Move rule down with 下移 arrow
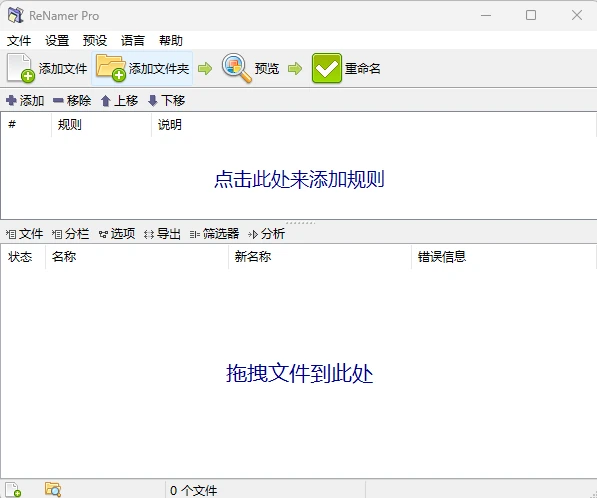Screen dimensions: 597x498 point(153,101)
